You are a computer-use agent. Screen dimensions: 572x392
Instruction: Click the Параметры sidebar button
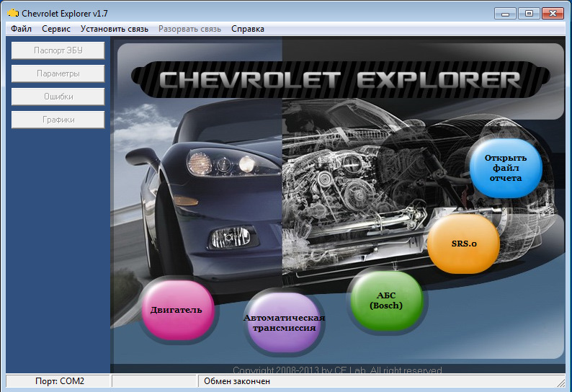click(x=58, y=73)
